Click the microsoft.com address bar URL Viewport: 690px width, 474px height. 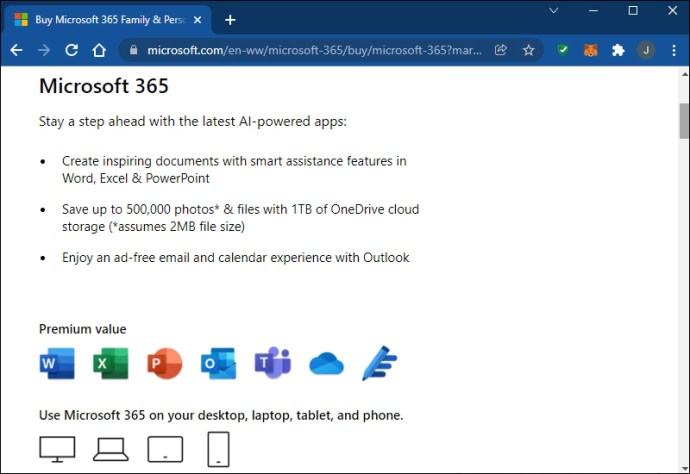click(314, 50)
